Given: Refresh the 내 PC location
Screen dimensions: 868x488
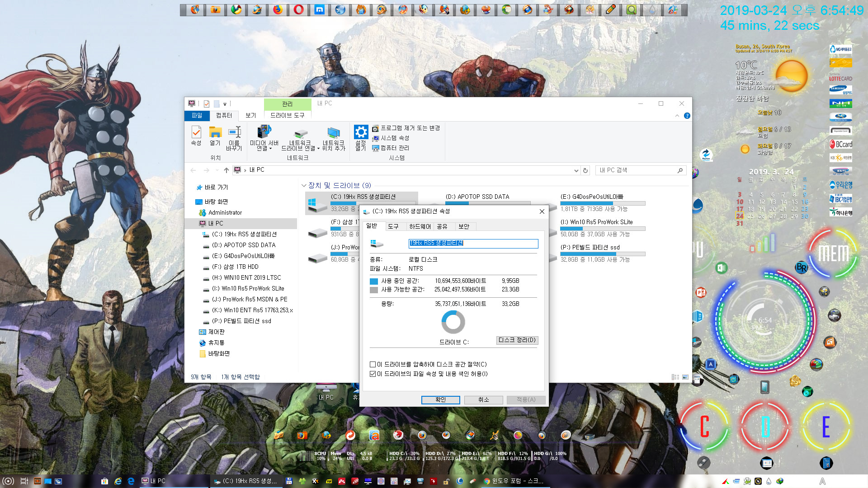Looking at the screenshot, I should tap(585, 170).
